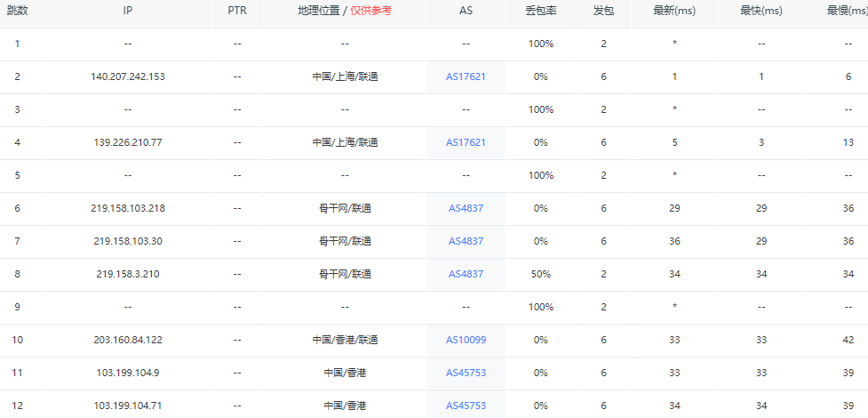The image size is (868, 418).
Task: Open the AS10099 link
Action: coord(466,340)
